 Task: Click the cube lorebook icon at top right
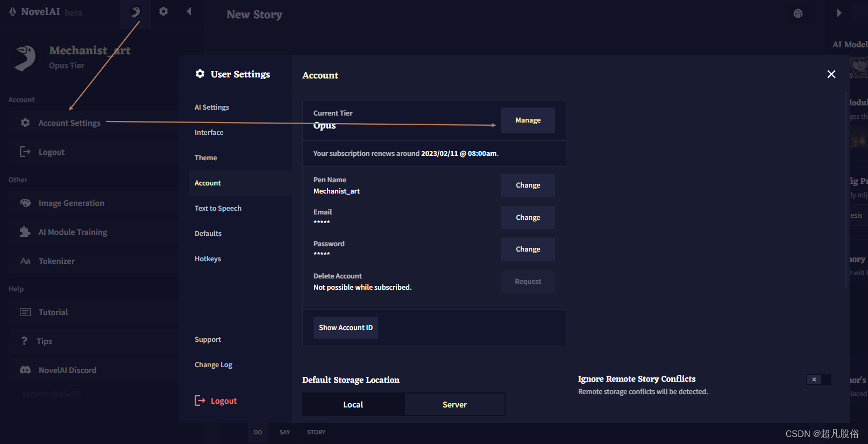click(798, 13)
